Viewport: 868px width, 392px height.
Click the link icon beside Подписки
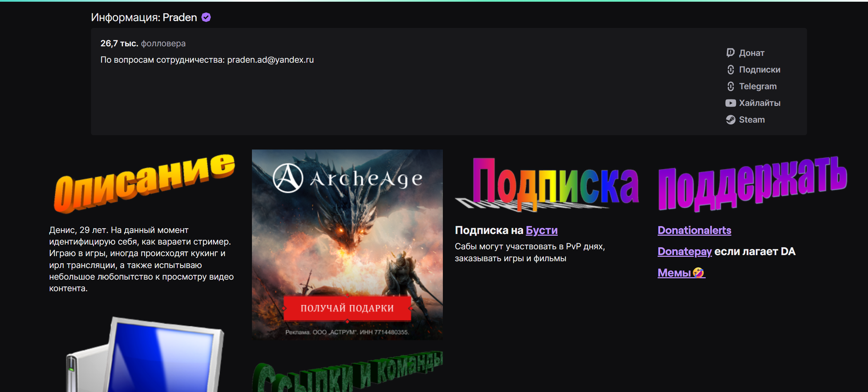pos(730,70)
